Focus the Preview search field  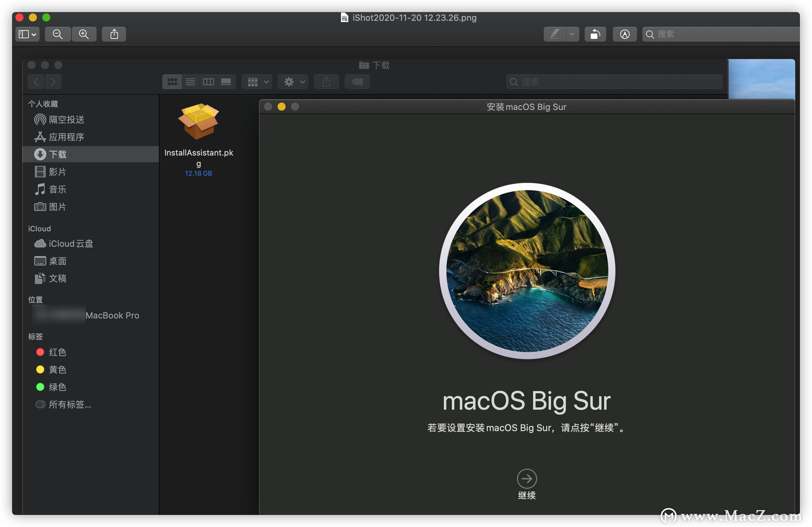coord(721,34)
